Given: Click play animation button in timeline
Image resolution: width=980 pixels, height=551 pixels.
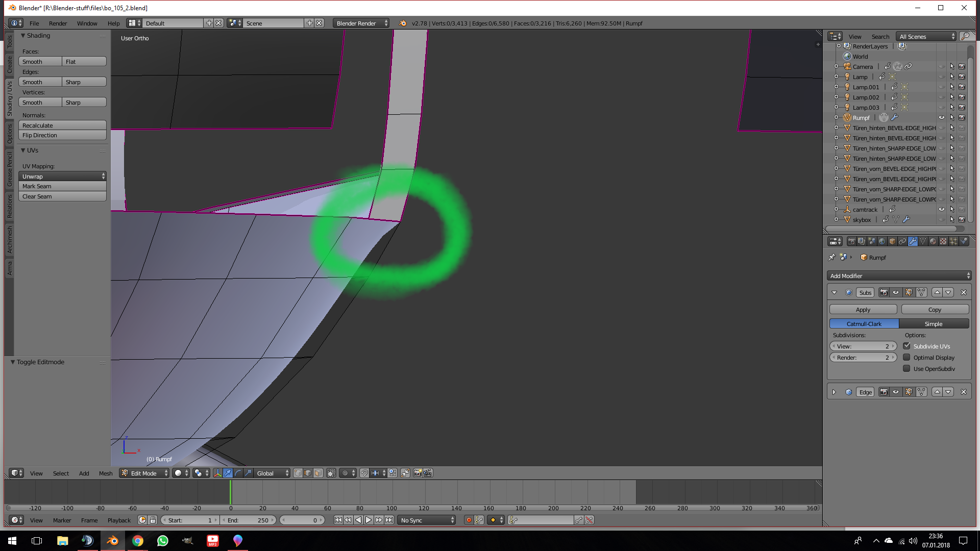Looking at the screenshot, I should point(369,520).
